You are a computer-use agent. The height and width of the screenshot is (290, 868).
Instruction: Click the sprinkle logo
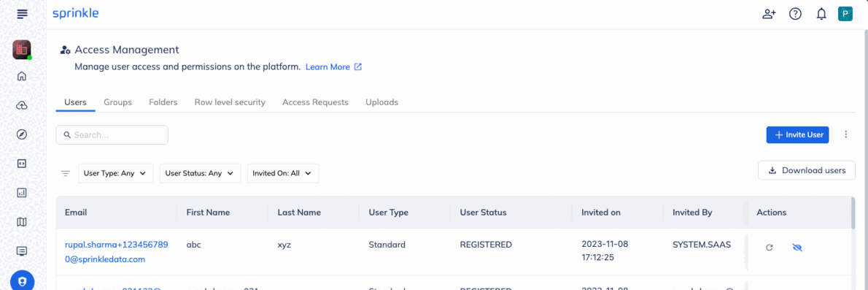coord(75,14)
